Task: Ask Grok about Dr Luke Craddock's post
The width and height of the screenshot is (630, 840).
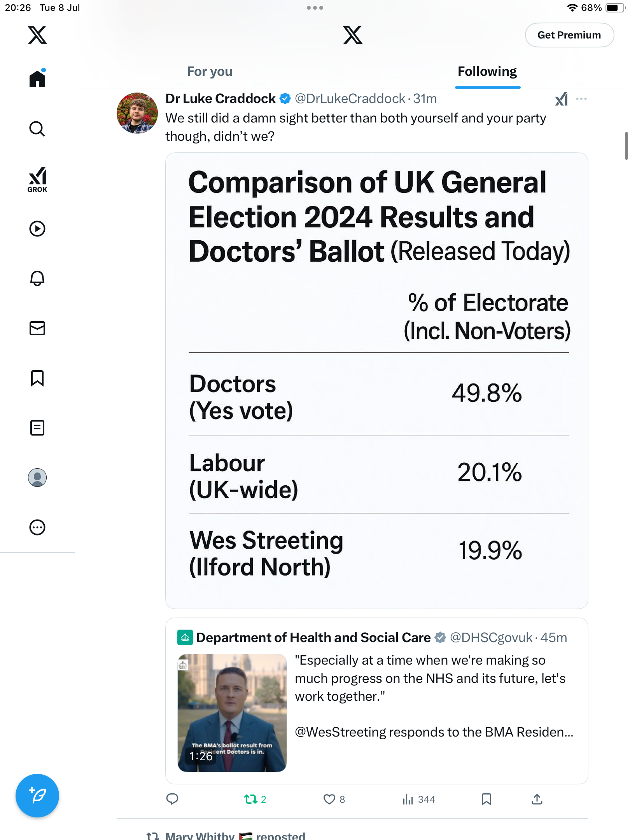Action: [x=561, y=99]
